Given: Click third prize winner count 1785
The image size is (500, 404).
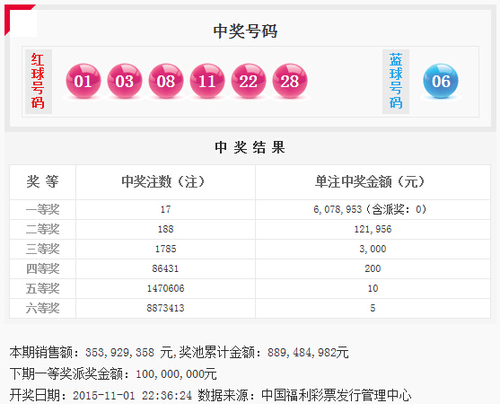Looking at the screenshot, I should (166, 249).
